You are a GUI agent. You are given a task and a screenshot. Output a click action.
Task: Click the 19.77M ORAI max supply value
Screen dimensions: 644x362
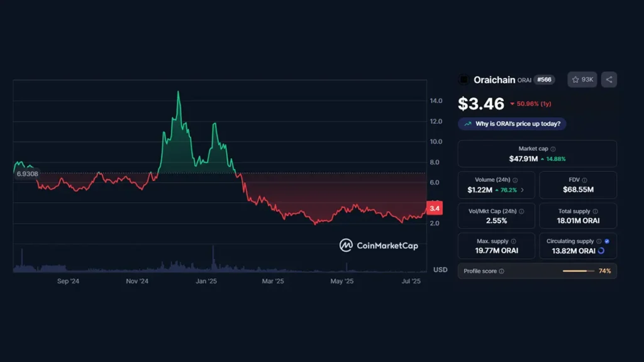[497, 251]
